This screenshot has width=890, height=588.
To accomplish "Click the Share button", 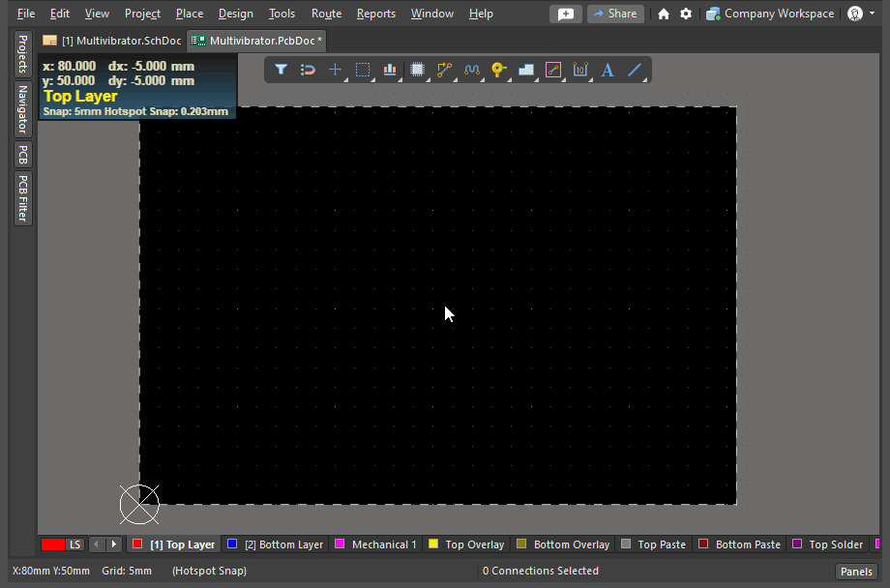I will 615,14.
